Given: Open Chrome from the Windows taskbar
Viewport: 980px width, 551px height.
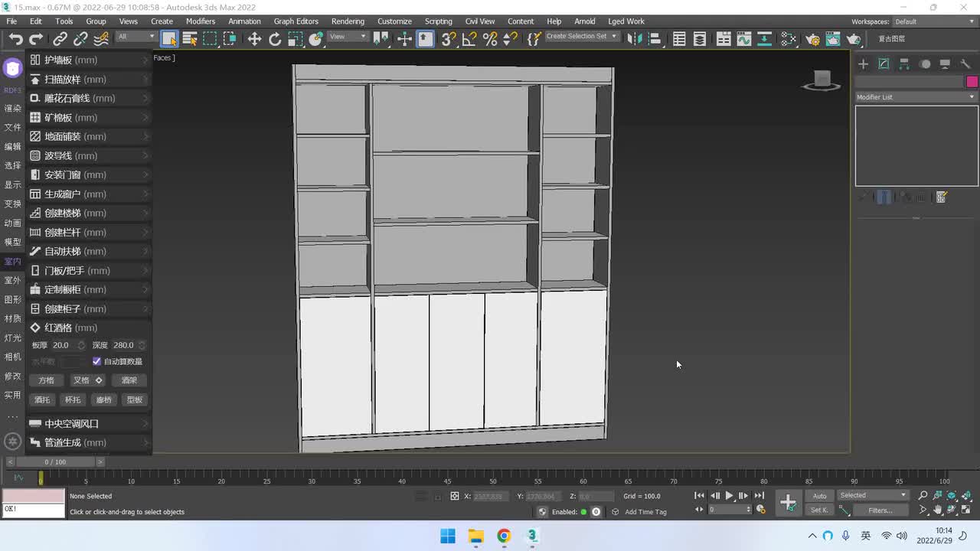Looking at the screenshot, I should click(504, 536).
